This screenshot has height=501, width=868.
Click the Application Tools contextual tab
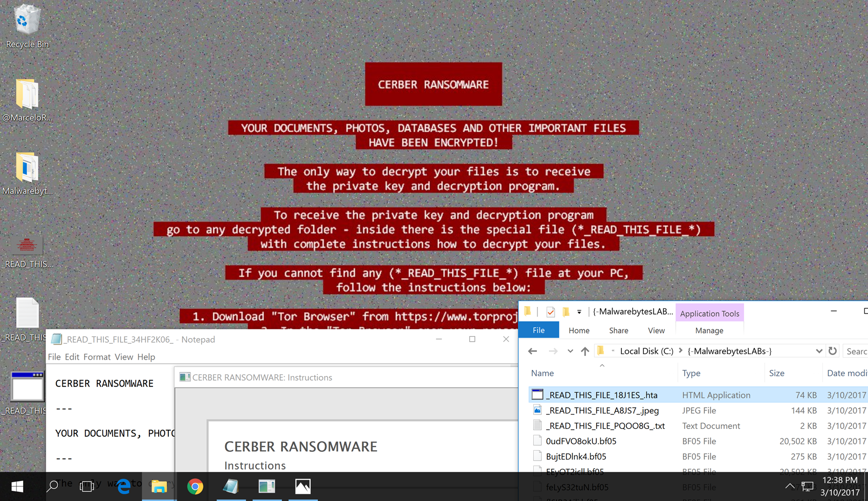[x=709, y=314]
